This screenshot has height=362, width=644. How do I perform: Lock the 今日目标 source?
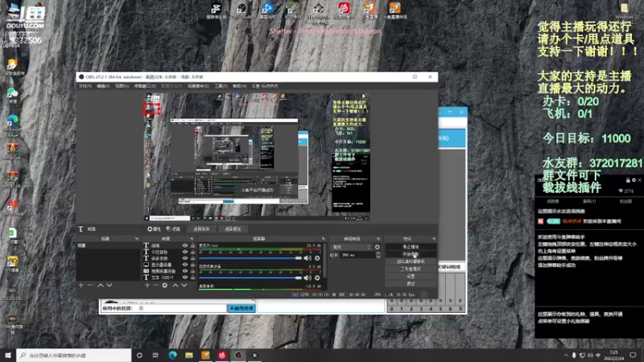tap(192, 252)
